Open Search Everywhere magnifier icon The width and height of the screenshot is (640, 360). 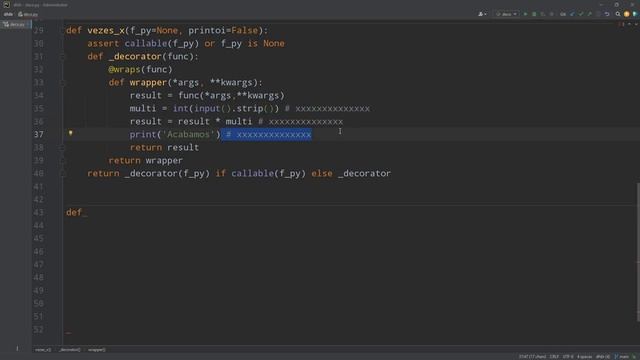point(618,14)
